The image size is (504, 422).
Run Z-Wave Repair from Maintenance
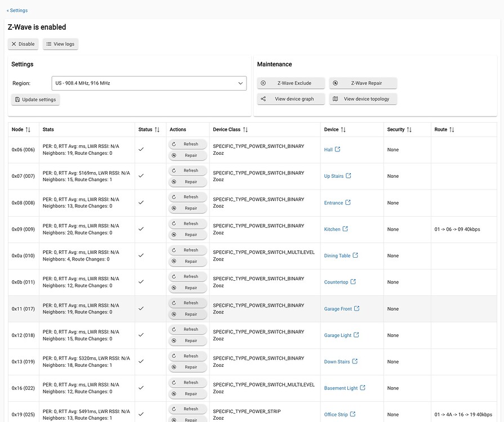click(363, 83)
